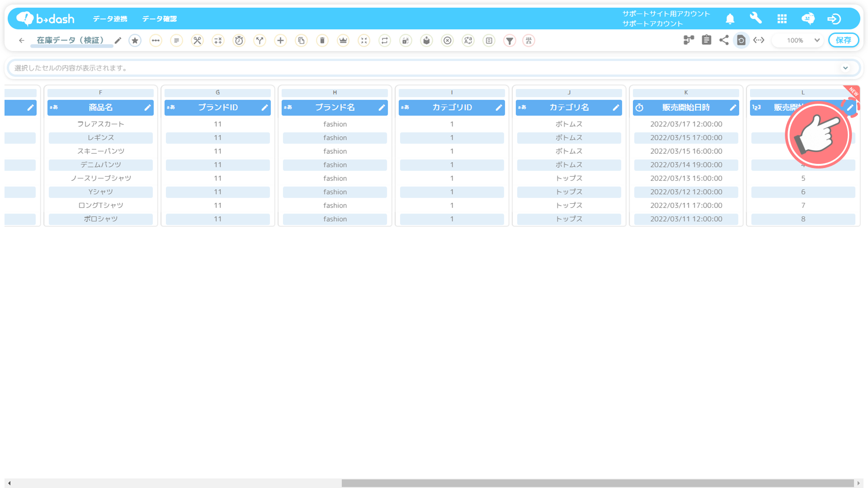
Task: Select the ロングTシャツ cell
Action: point(101,205)
